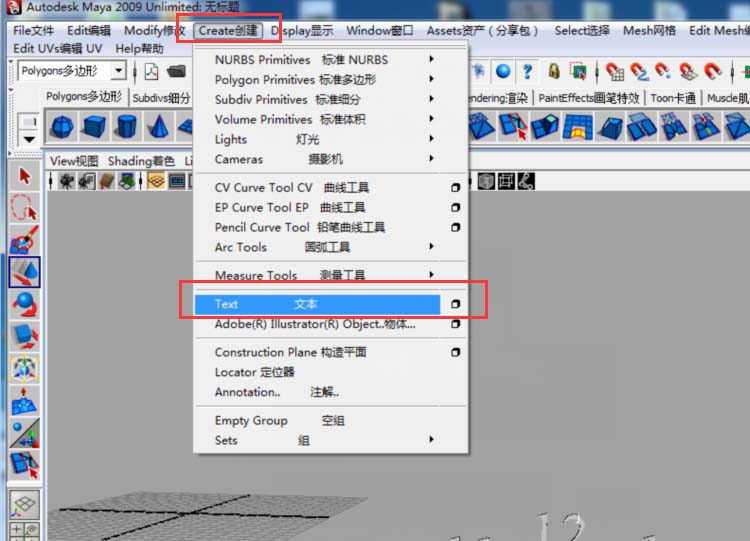Choose Locator from Create menu

pos(254,372)
